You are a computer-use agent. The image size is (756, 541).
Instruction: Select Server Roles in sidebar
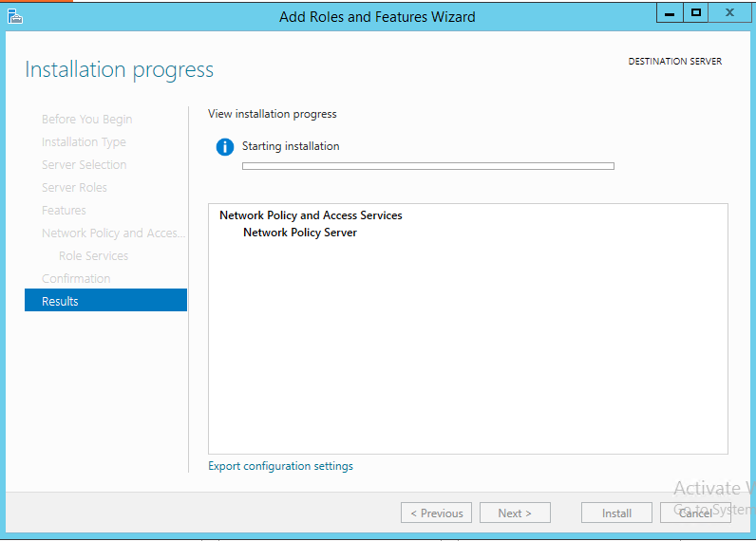point(74,188)
